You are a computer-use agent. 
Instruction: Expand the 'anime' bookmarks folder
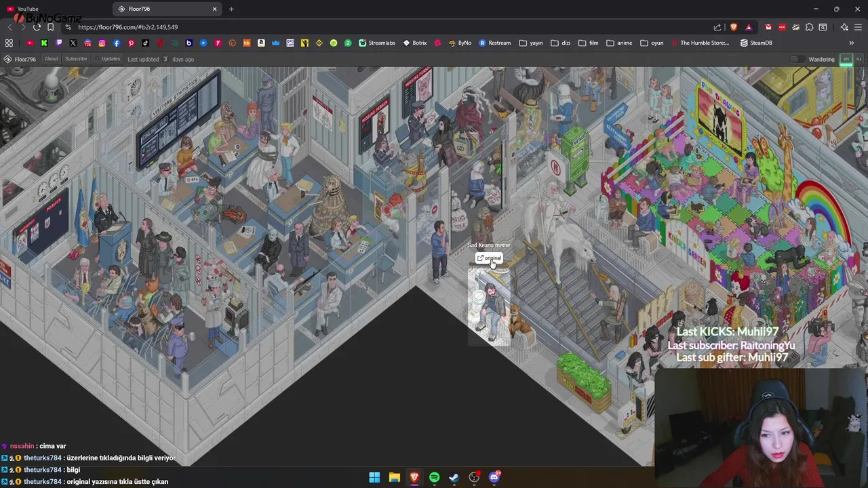click(619, 43)
